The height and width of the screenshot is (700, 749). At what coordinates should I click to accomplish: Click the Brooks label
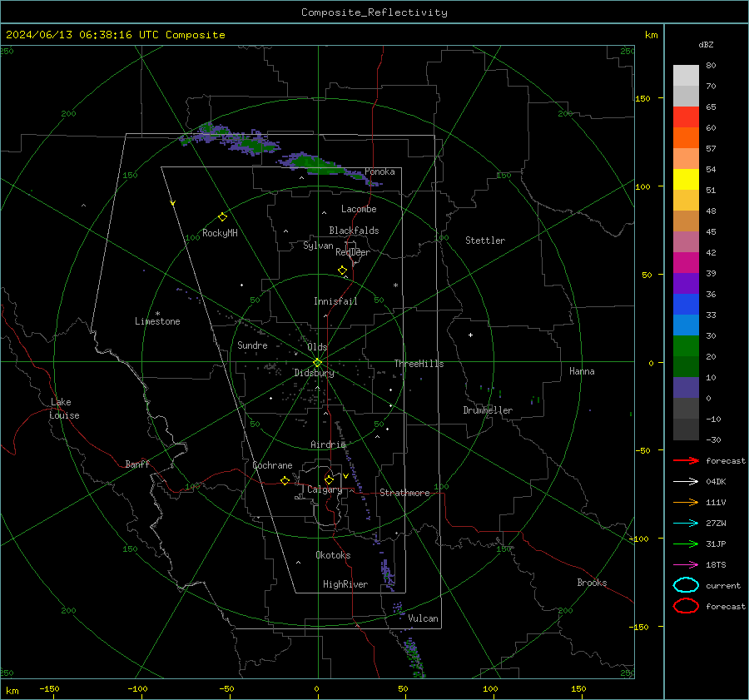point(592,583)
